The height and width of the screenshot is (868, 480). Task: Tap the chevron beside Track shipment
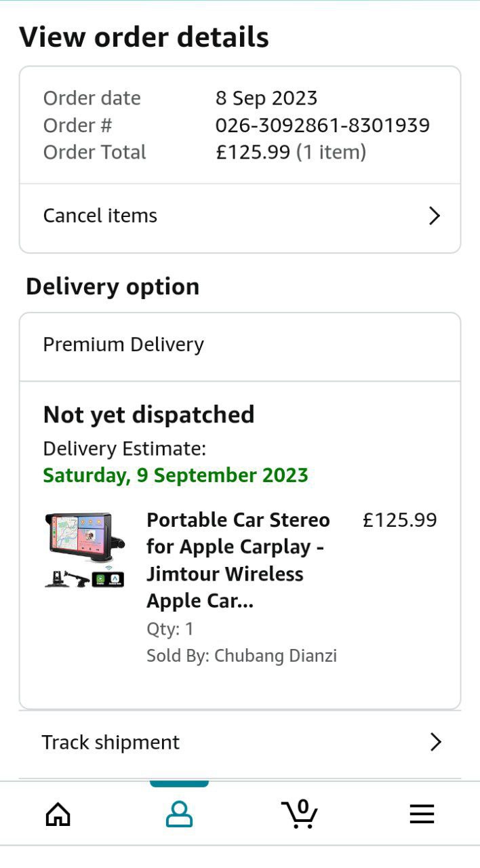(x=435, y=743)
